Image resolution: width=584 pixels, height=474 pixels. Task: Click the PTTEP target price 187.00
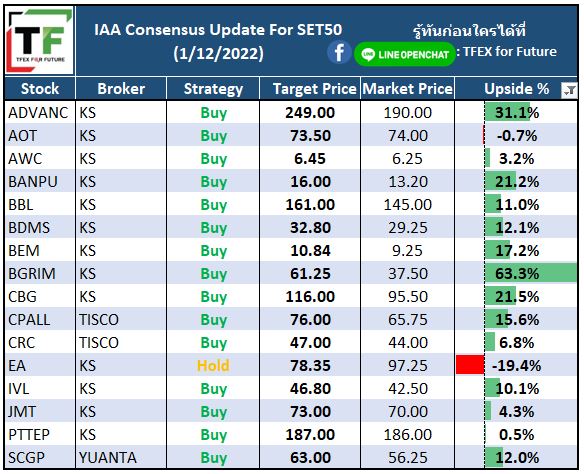click(x=310, y=435)
